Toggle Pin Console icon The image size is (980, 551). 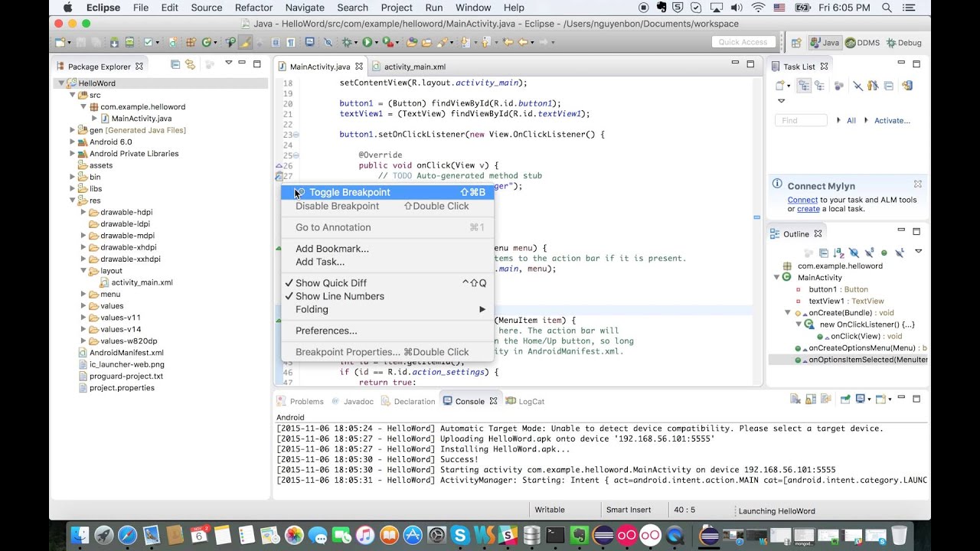click(x=845, y=399)
